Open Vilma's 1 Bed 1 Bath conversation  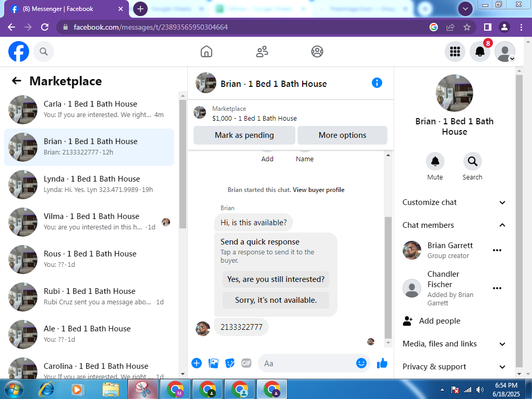[89, 222]
